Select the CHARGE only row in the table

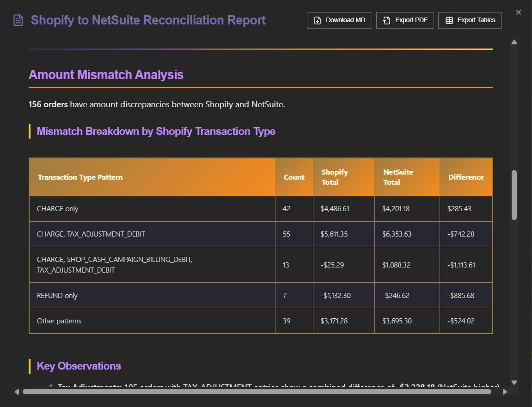coord(152,208)
